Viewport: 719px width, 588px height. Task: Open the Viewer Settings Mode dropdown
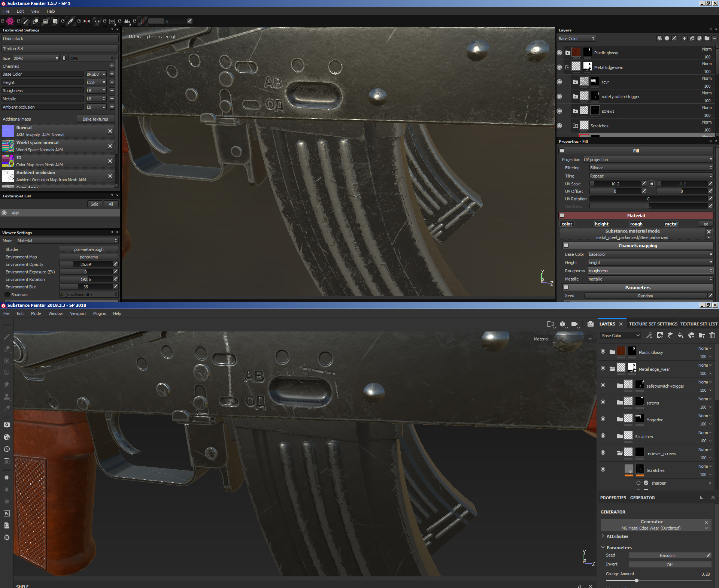tap(67, 241)
